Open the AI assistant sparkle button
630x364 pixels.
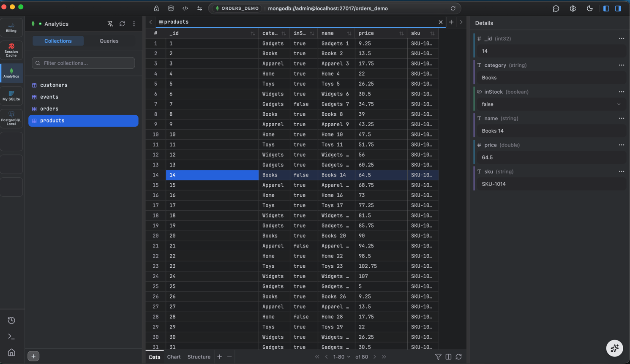tap(615, 348)
